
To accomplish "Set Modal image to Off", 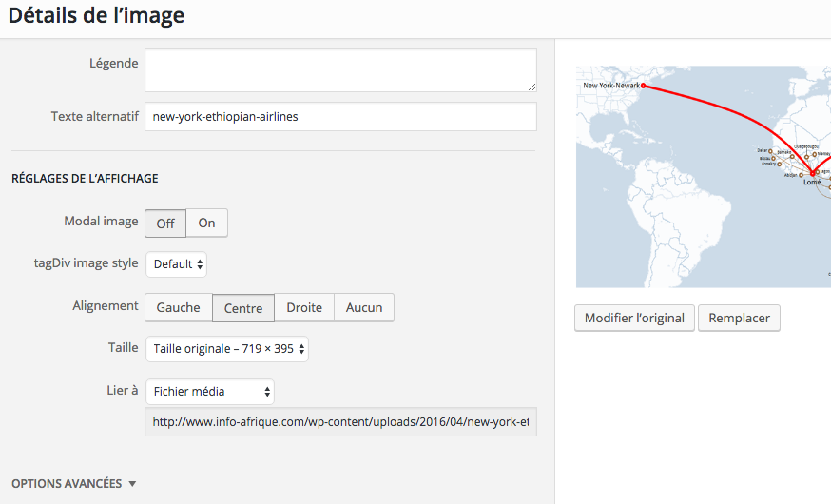I will click(x=165, y=223).
